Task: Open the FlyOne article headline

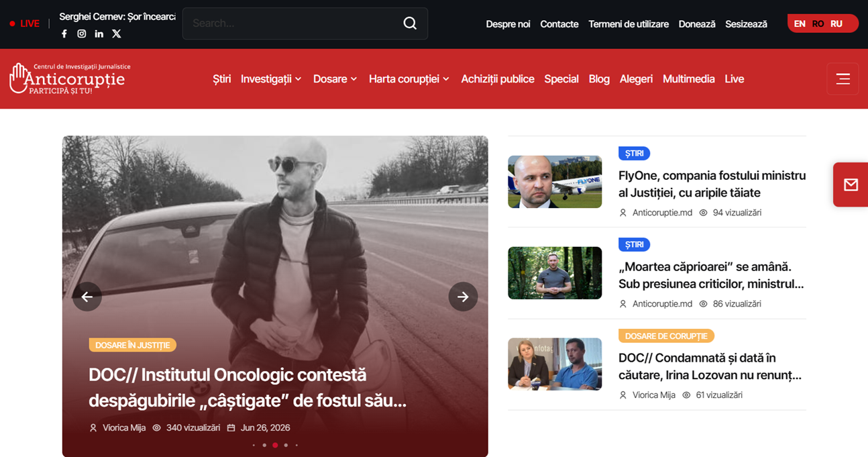Action: point(712,184)
